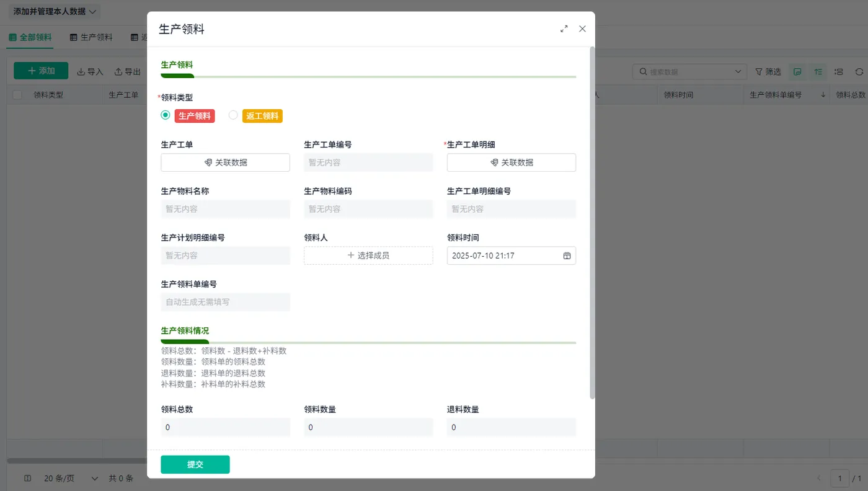
Task: Click the refresh icon in toolbar
Action: (859, 72)
